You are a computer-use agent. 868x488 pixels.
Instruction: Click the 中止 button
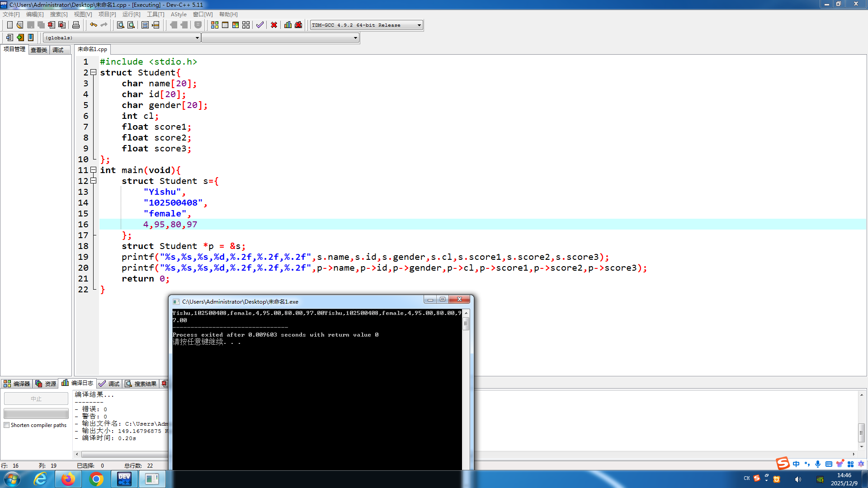point(36,399)
